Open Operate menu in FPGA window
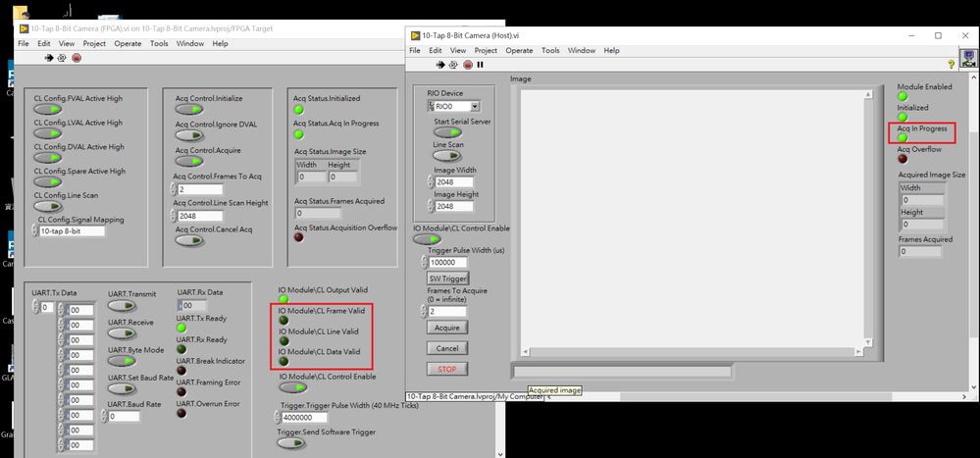The height and width of the screenshot is (458, 980). [129, 44]
